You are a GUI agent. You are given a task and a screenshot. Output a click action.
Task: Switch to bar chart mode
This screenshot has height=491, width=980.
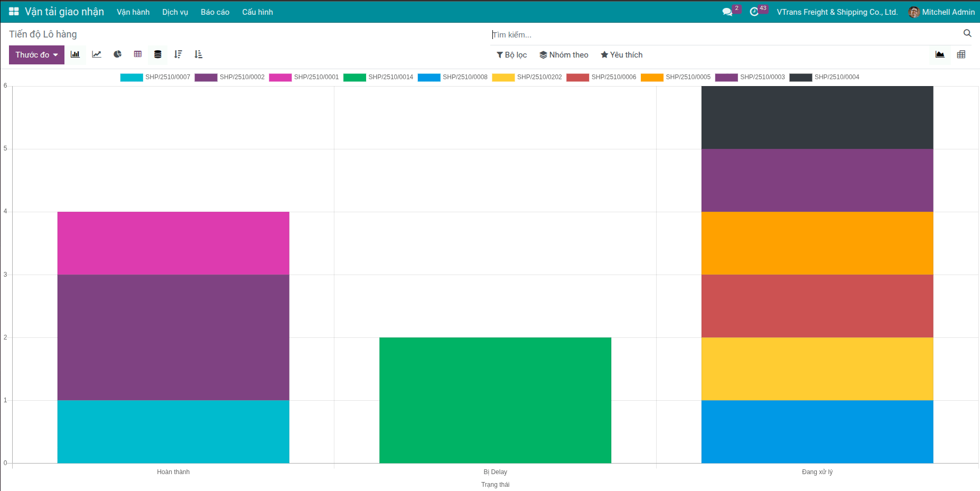tap(75, 54)
